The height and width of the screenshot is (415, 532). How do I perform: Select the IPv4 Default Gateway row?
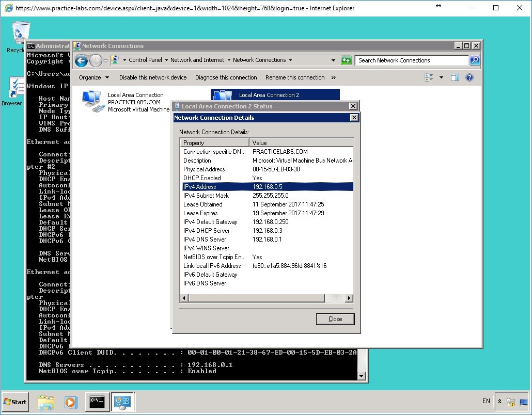pyautogui.click(x=232, y=221)
